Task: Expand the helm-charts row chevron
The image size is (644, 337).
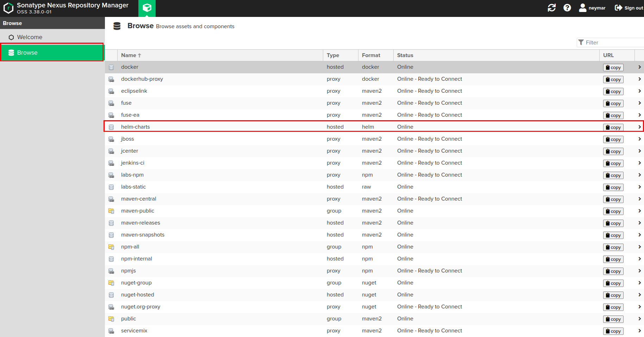Action: pyautogui.click(x=639, y=127)
